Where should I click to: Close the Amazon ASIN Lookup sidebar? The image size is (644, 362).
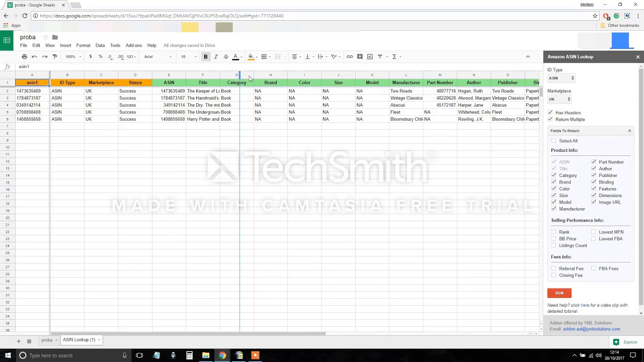point(637,57)
